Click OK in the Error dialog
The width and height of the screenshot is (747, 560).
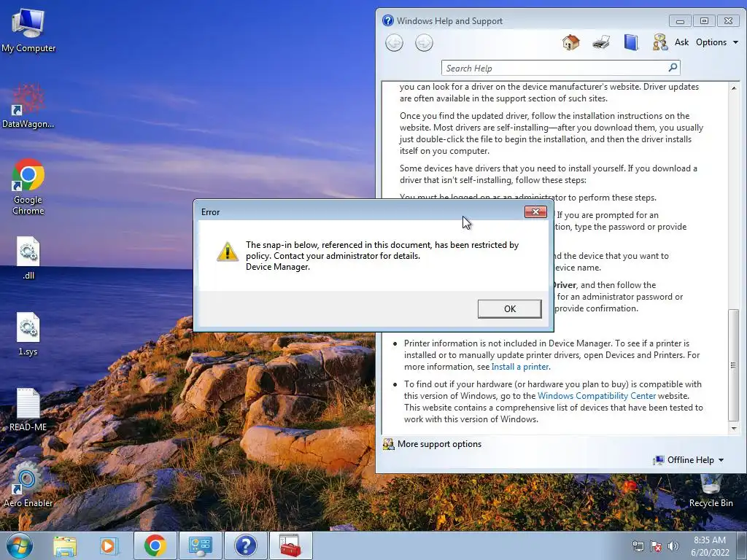[509, 308]
